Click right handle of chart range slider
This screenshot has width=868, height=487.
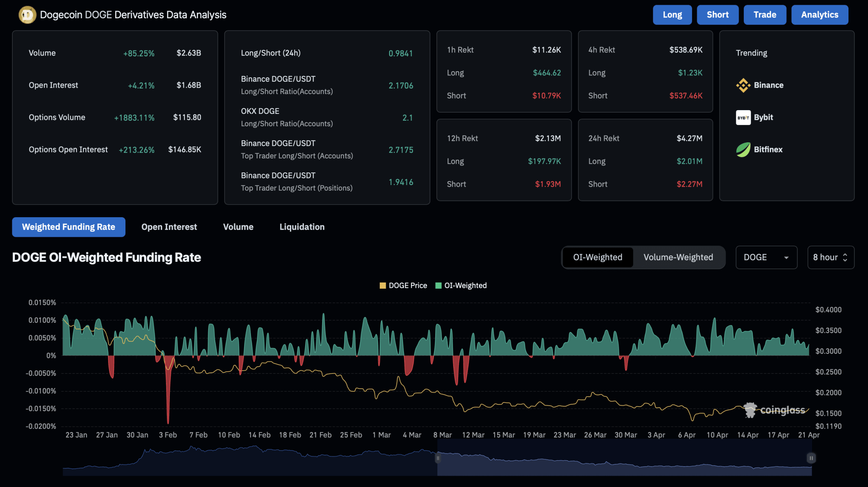click(x=811, y=458)
